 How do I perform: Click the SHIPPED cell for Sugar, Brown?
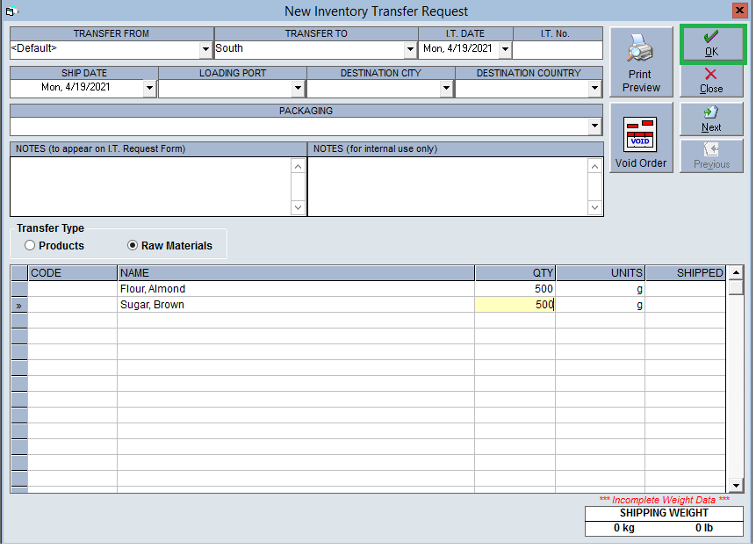[x=688, y=306]
